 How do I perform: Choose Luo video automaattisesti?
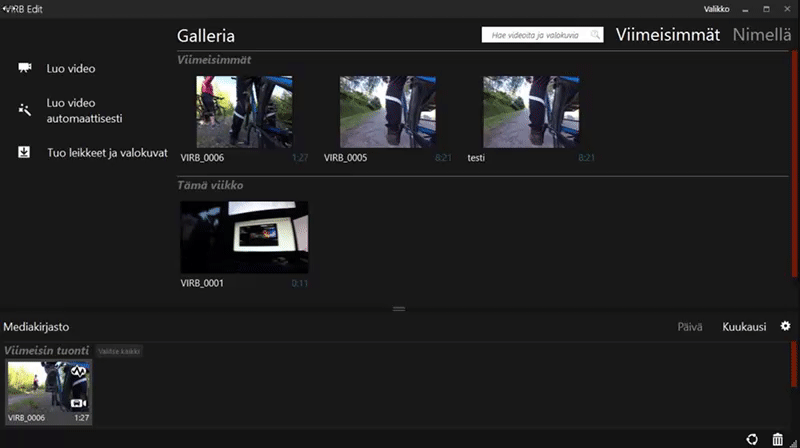(84, 110)
